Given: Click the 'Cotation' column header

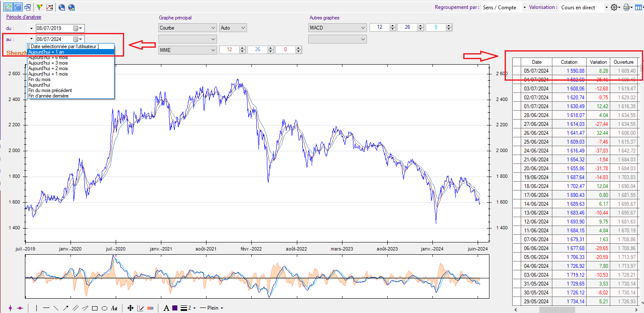Looking at the screenshot, I should pos(569,62).
